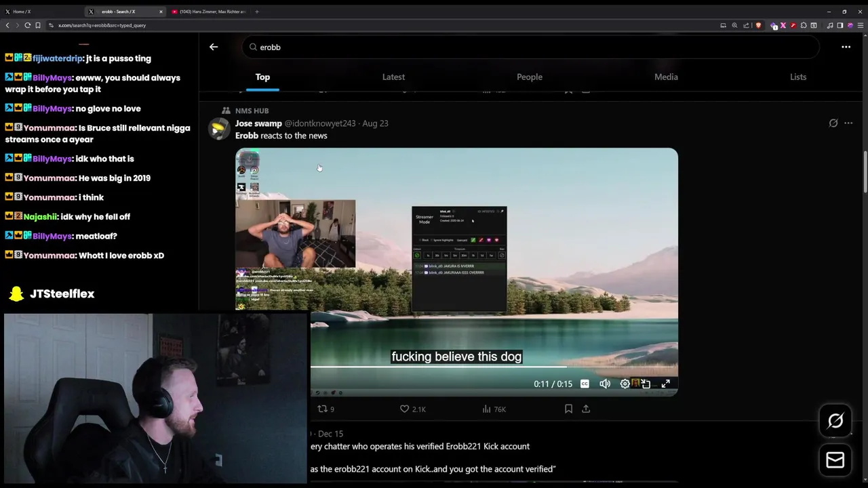Viewport: 868px width, 488px height.
Task: Switch to the Hans Zimmer YouTube browser tab
Action: (x=210, y=12)
